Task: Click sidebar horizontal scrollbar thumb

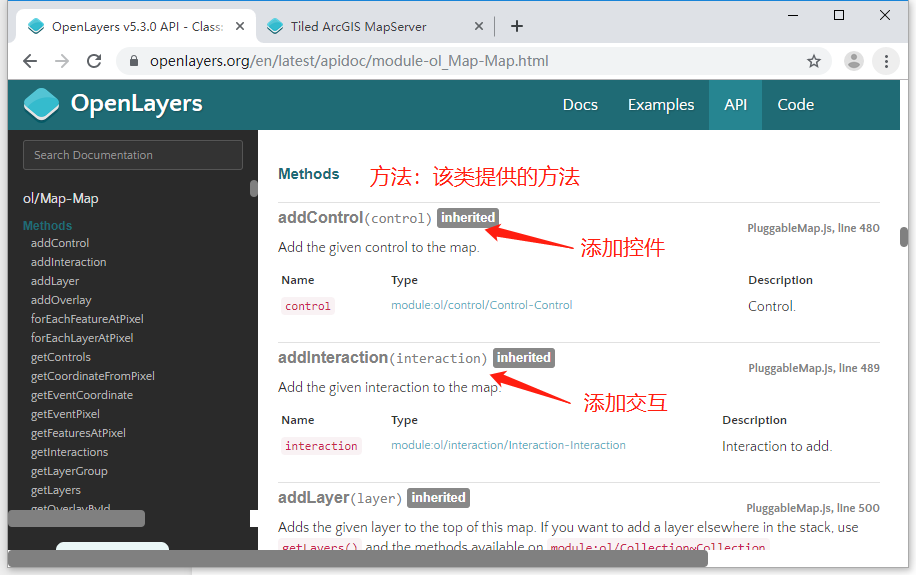Action: pos(77,518)
